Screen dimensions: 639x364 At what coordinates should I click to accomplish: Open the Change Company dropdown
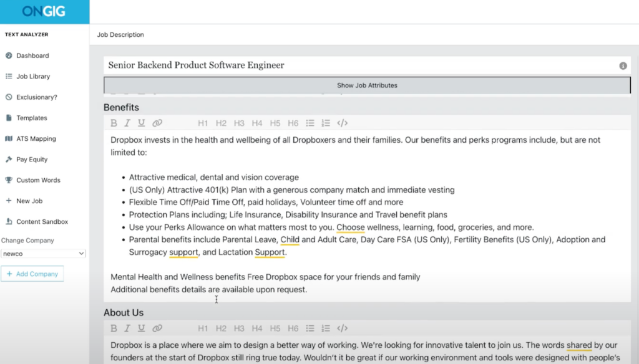[43, 254]
